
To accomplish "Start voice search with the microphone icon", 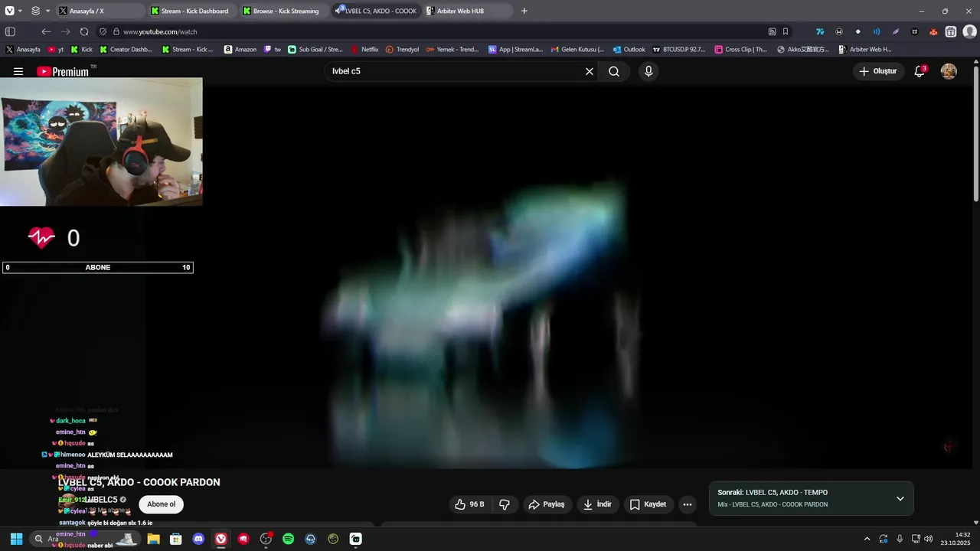I will click(x=648, y=71).
